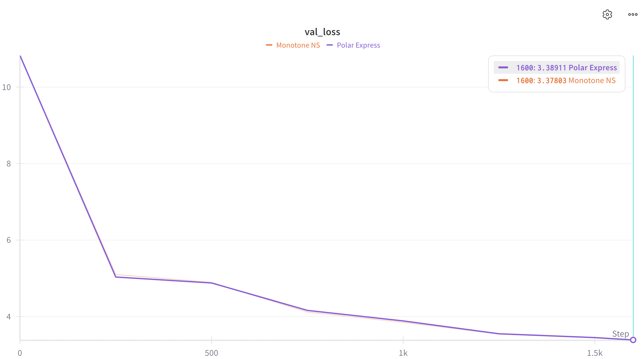Screen dimensions: 644x359
Task: Click the purple Polar Express legend swatch
Action: point(330,45)
